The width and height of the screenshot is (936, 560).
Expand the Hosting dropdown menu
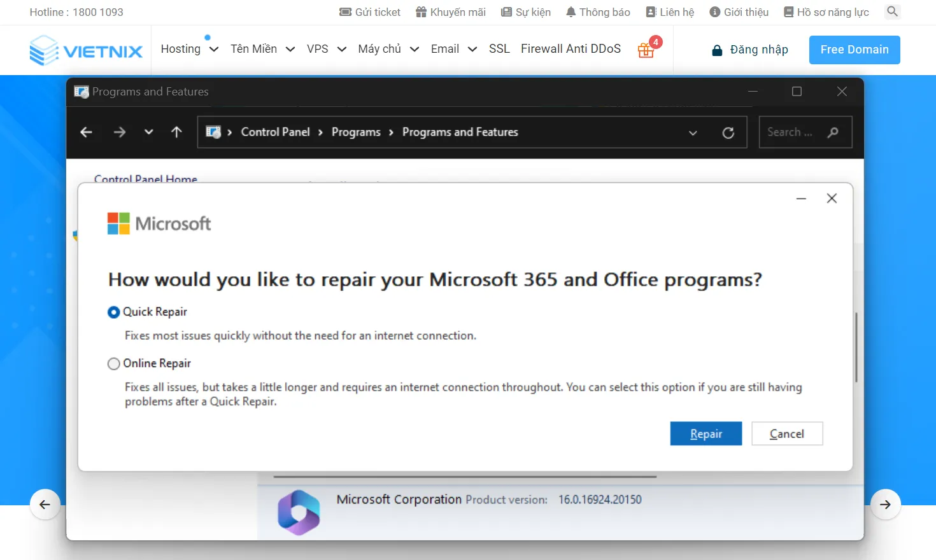point(189,49)
